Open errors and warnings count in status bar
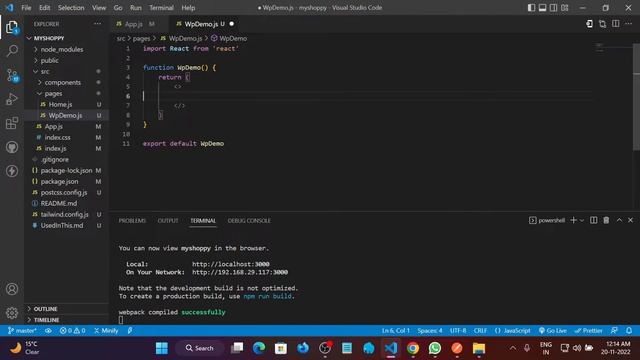The image size is (640, 360). (73, 331)
